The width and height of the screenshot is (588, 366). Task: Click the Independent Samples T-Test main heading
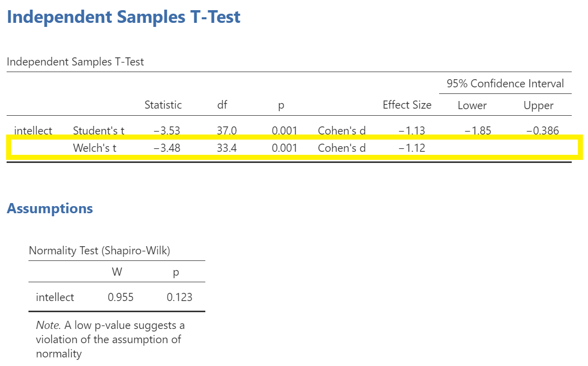click(123, 17)
